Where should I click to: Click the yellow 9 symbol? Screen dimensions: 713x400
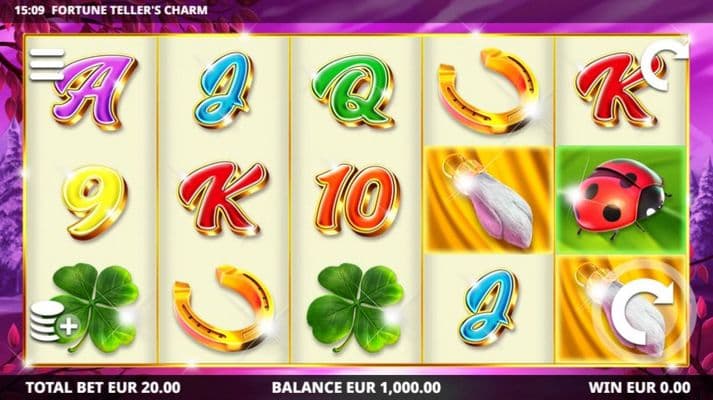coord(95,201)
